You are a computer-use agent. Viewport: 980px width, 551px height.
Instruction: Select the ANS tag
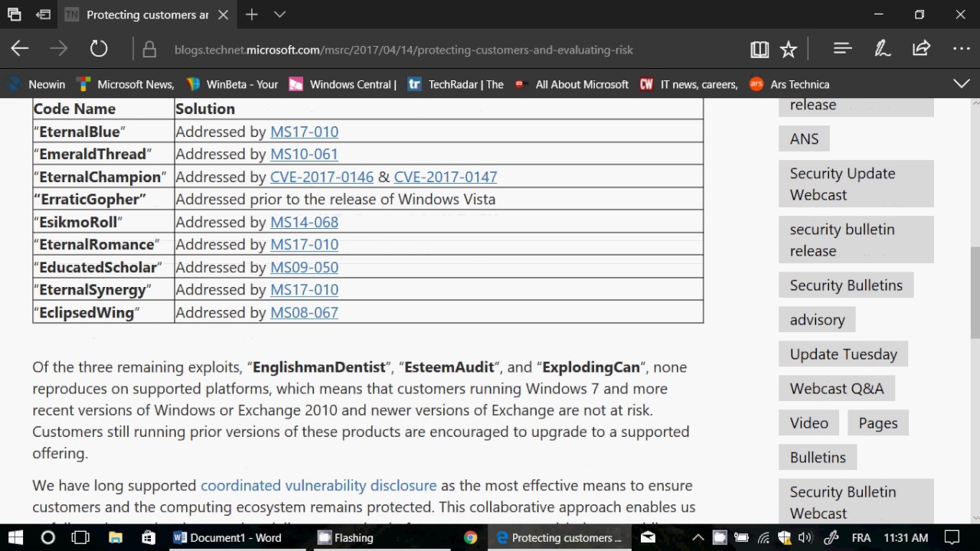804,139
